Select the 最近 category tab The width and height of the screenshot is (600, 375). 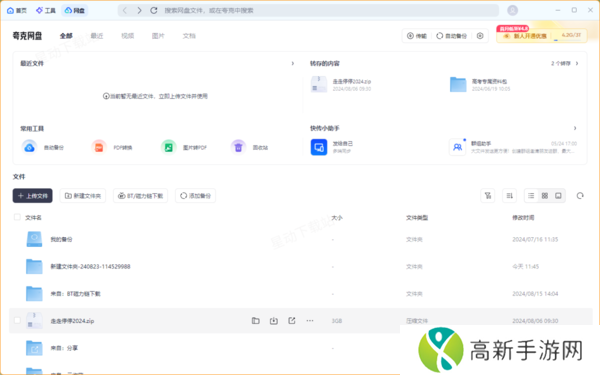coord(97,36)
